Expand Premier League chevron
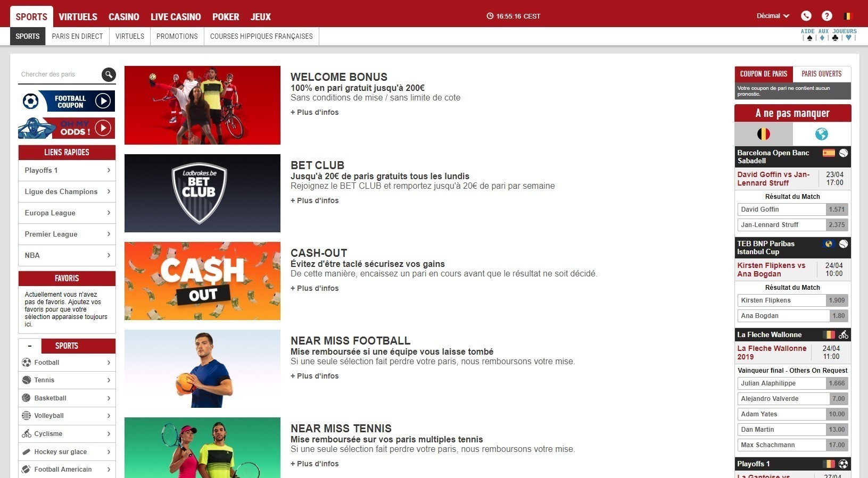 pos(109,234)
